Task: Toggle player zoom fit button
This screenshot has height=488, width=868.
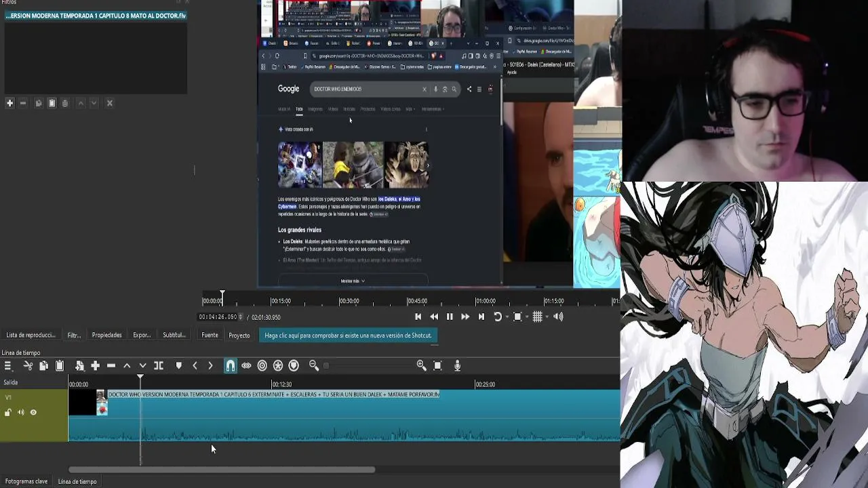Action: click(517, 317)
